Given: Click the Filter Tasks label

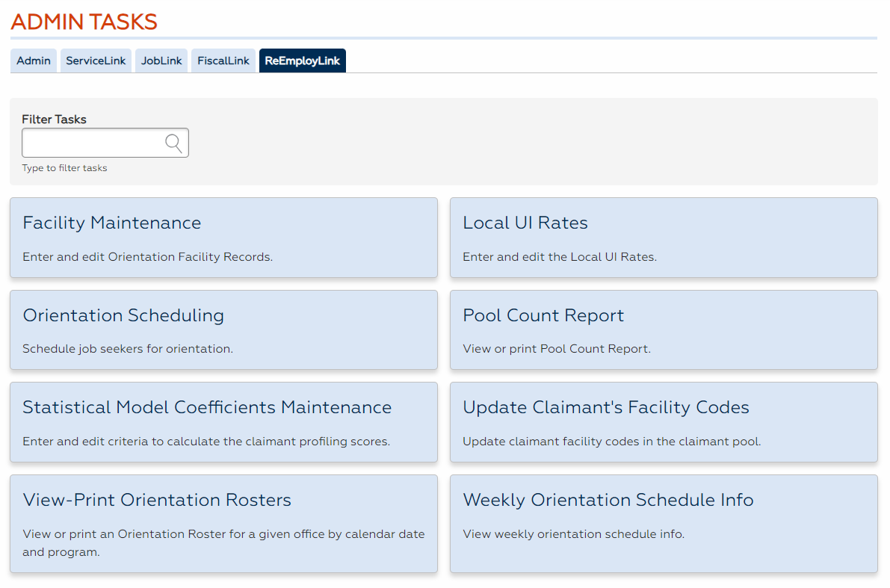Looking at the screenshot, I should (x=54, y=119).
